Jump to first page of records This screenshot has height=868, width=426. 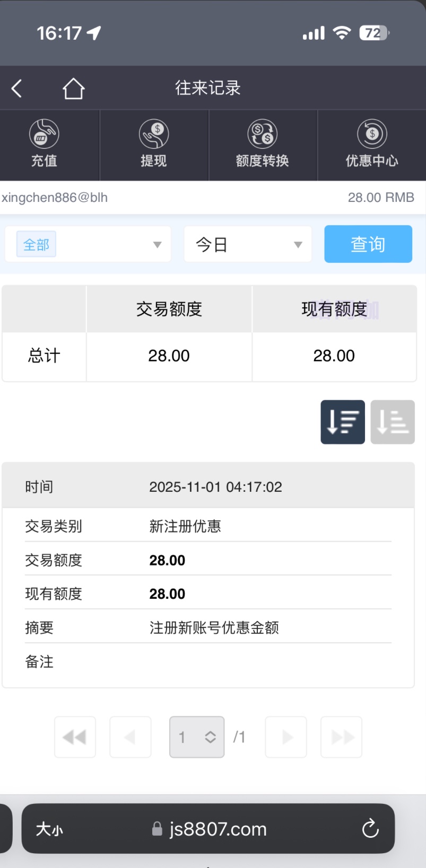tap(75, 737)
